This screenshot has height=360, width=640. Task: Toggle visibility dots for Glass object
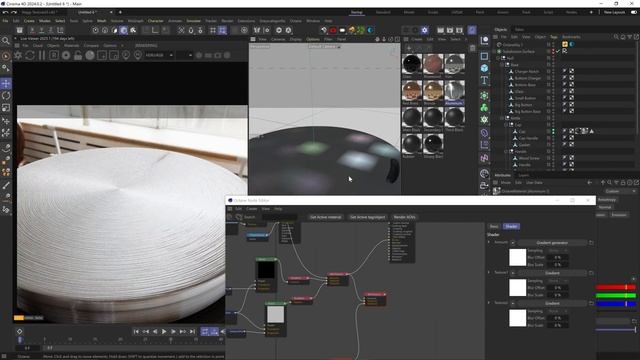tap(553, 91)
